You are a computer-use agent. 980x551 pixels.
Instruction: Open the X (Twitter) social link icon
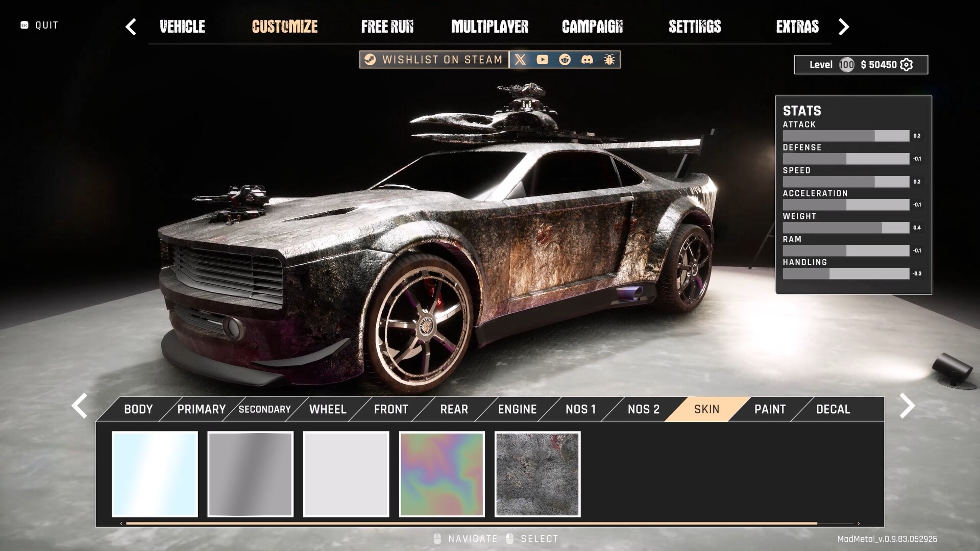[520, 60]
